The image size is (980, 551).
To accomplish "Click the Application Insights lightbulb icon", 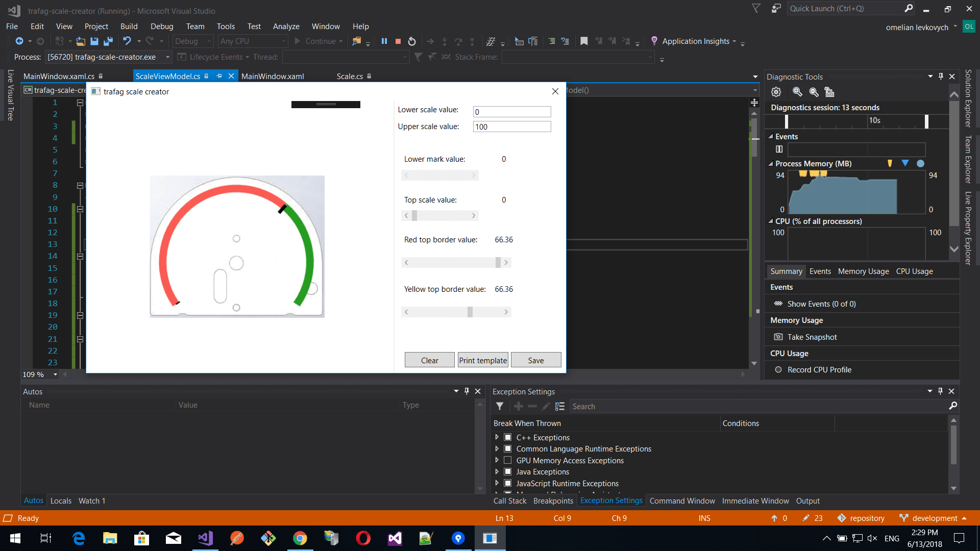I will tap(654, 41).
